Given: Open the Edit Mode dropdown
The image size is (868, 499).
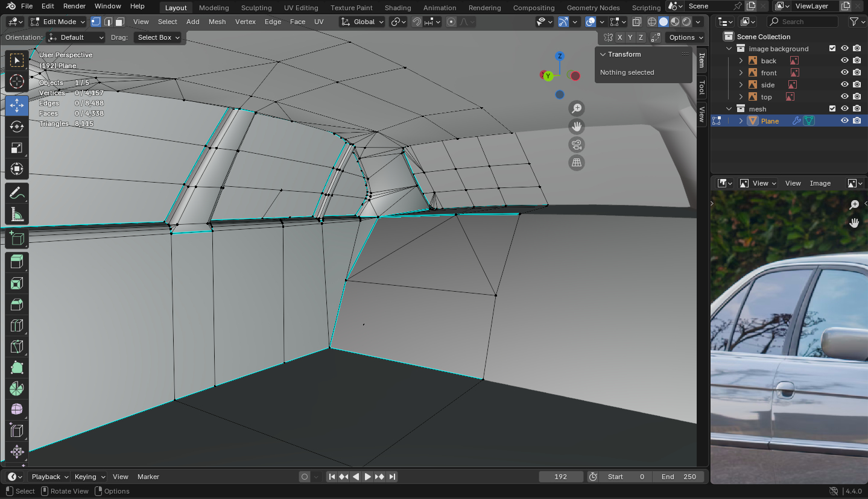Looking at the screenshot, I should 57,22.
